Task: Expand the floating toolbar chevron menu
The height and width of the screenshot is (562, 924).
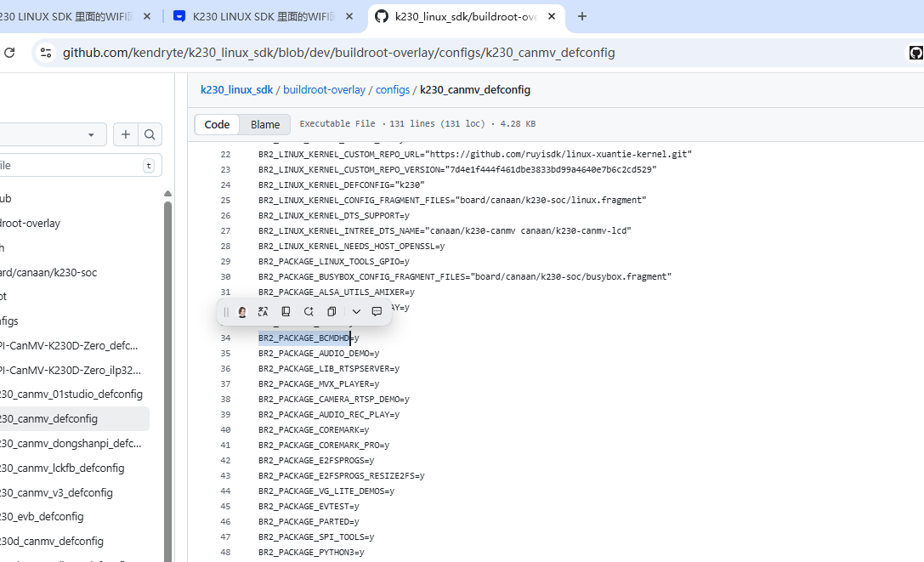Action: click(356, 312)
